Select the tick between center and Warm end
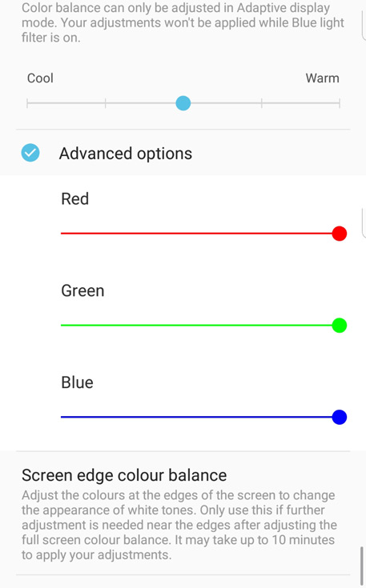The width and height of the screenshot is (366, 588). pos(262,103)
